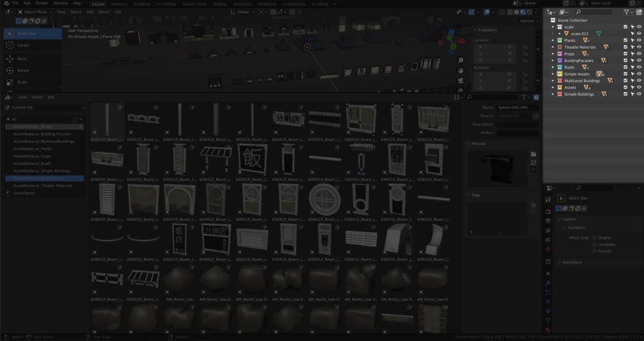Expand the Tileable Materials collection

point(553,47)
